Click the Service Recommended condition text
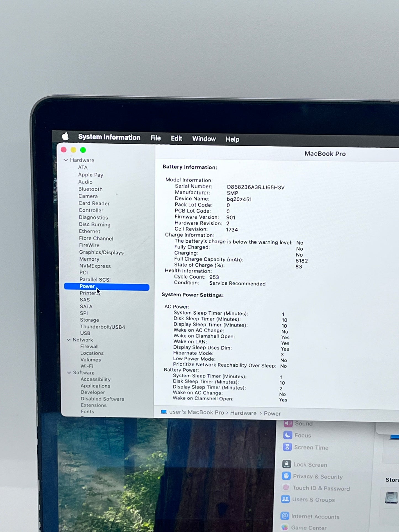The height and width of the screenshot is (532, 399). click(x=237, y=284)
